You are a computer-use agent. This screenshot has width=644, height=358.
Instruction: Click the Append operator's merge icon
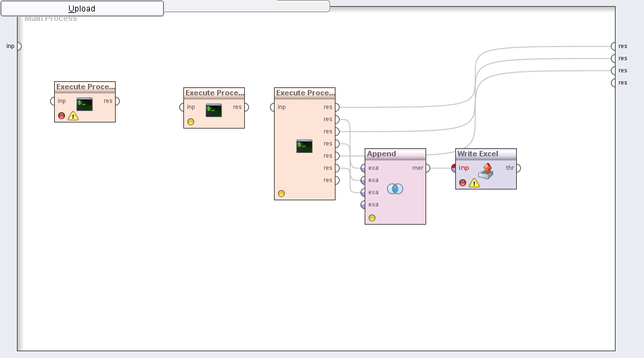[395, 189]
